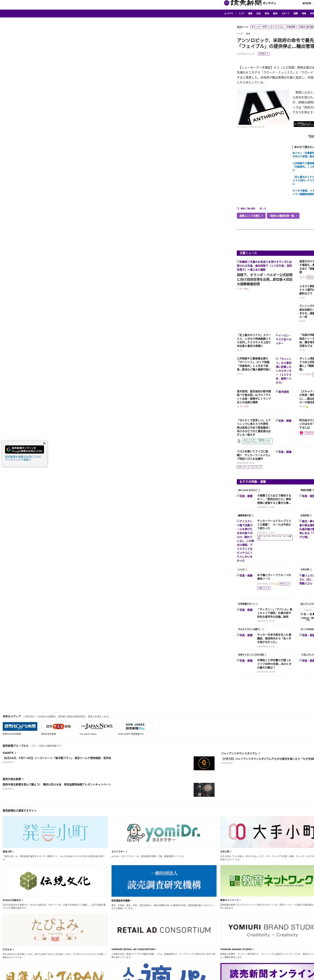Open the 両陛下、オランダ・ベルギー公式訪問 headline
This screenshot has height=980, width=314.
[264, 279]
